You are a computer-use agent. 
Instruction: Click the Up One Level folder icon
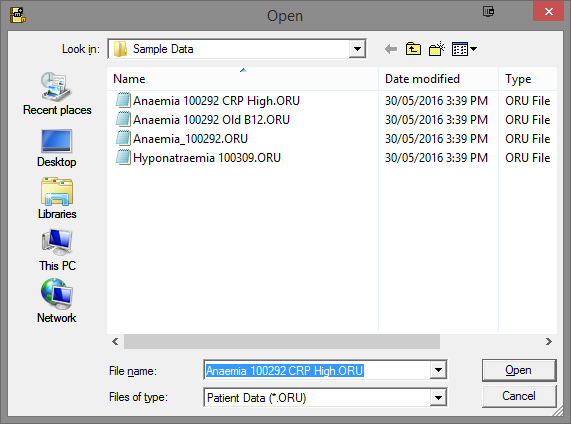(x=413, y=49)
